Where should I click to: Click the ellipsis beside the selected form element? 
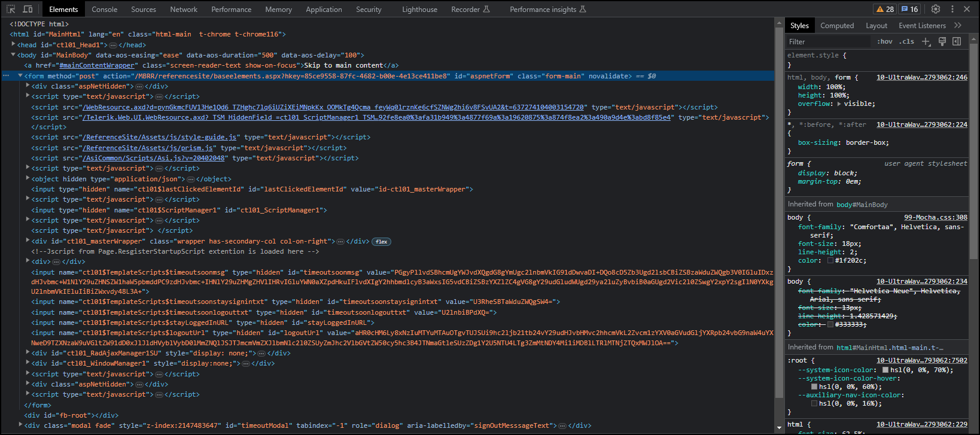(x=6, y=76)
